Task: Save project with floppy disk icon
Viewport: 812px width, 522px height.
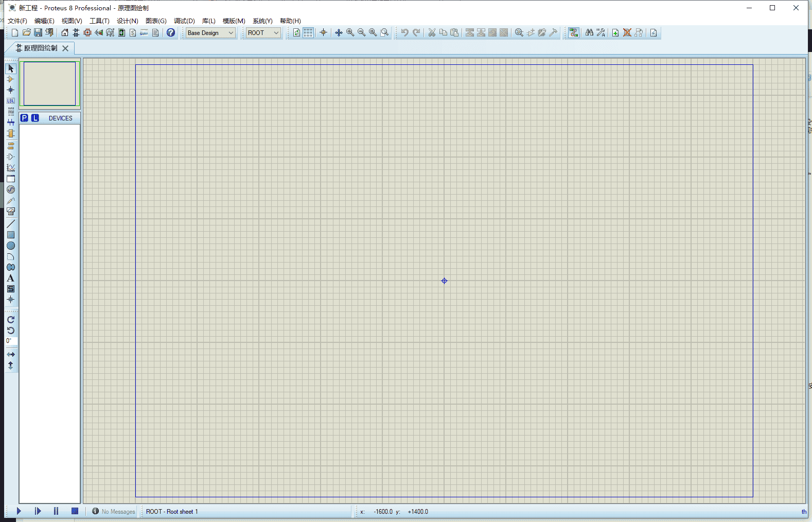Action: [x=38, y=32]
